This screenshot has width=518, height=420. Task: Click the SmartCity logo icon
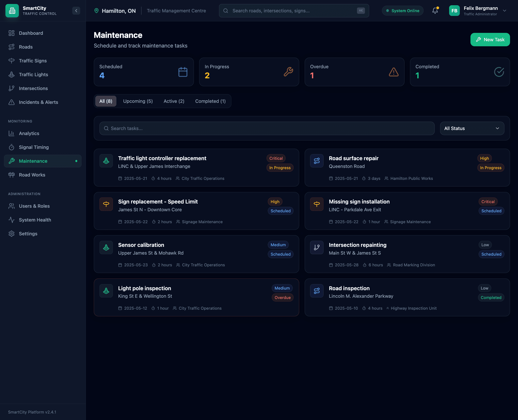coord(12,11)
